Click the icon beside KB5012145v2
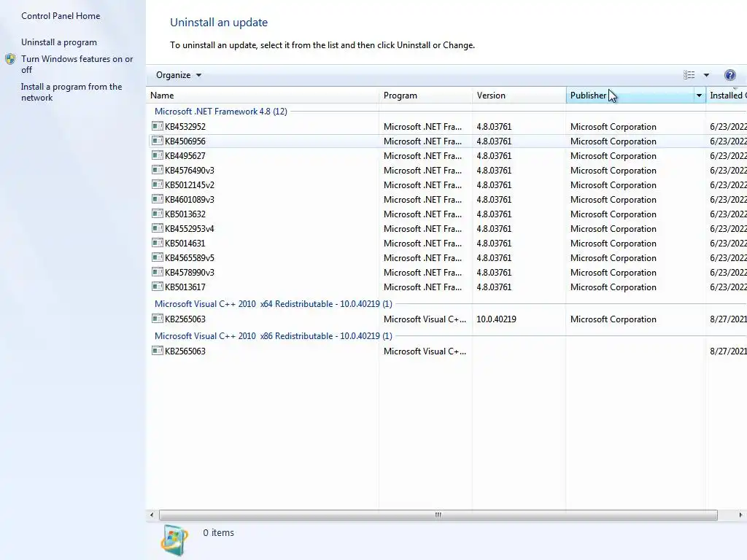The image size is (747, 560). point(158,184)
